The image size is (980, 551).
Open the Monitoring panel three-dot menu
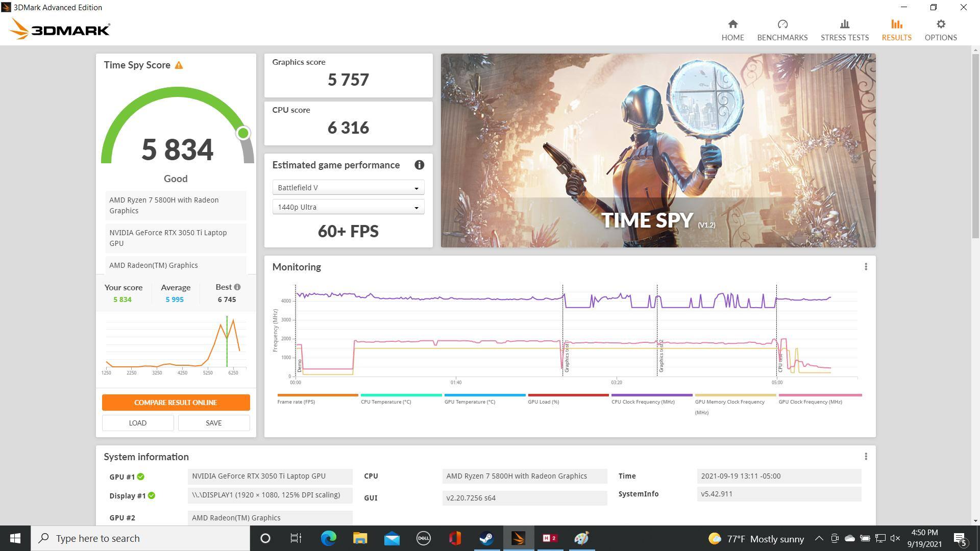(x=866, y=267)
